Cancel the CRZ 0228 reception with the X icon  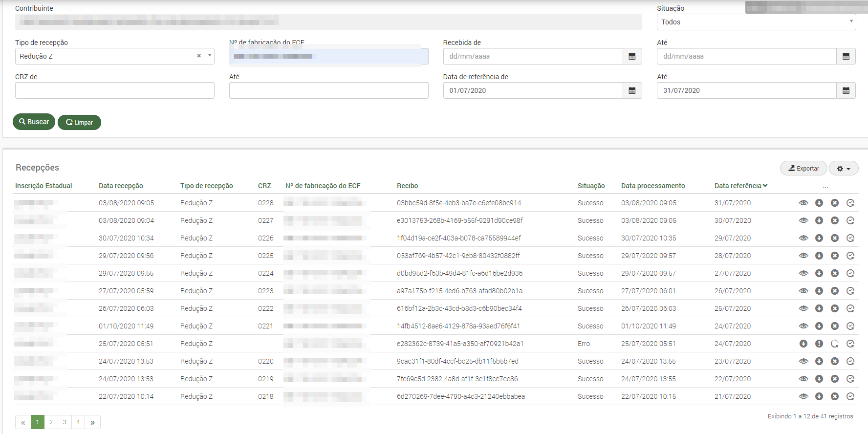pos(835,203)
